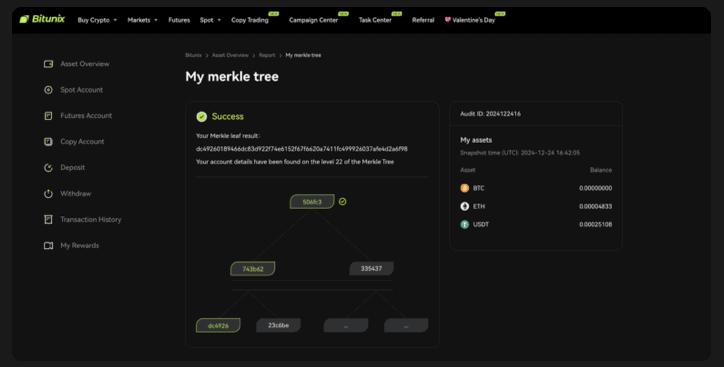
Task: Click the green Success checkmark icon
Action: click(x=201, y=116)
